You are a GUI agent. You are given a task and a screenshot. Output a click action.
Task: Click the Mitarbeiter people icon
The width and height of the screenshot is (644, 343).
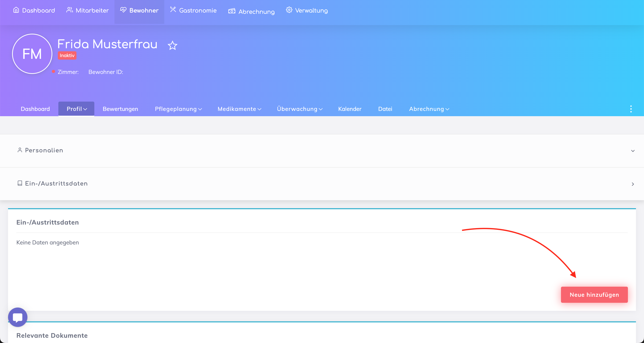click(69, 10)
